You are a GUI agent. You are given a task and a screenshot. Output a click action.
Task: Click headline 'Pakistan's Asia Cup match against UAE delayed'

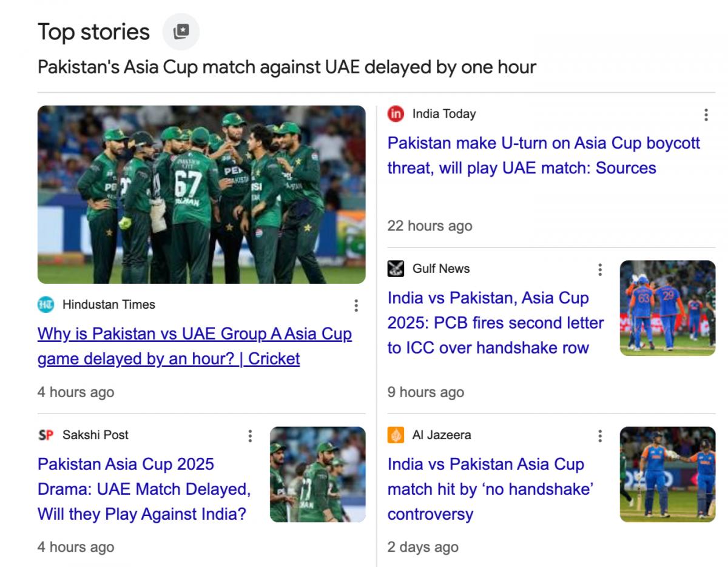287,67
